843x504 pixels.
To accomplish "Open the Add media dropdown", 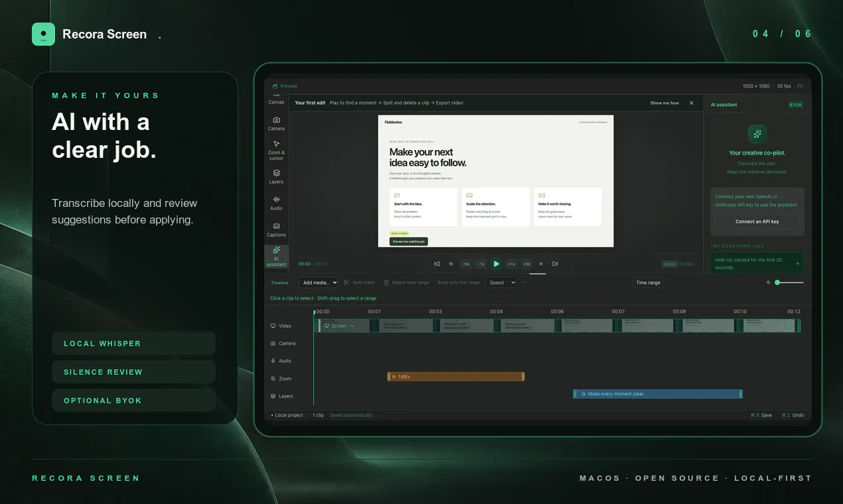I will 319,283.
